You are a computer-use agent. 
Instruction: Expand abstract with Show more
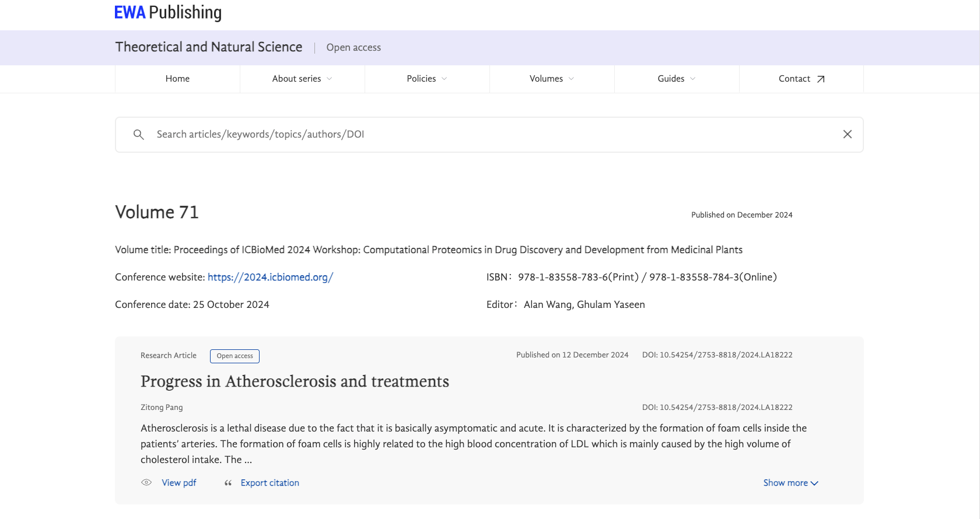[x=791, y=483]
